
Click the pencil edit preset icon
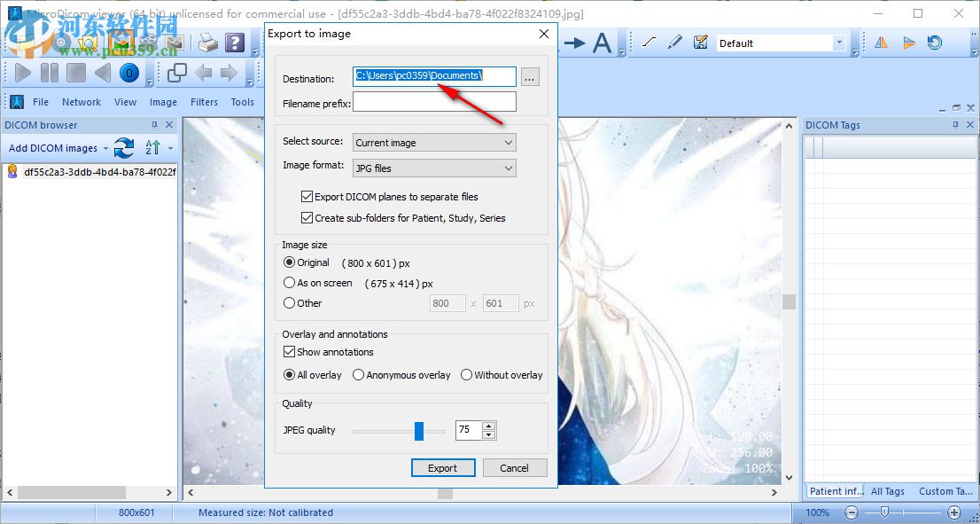[675, 43]
